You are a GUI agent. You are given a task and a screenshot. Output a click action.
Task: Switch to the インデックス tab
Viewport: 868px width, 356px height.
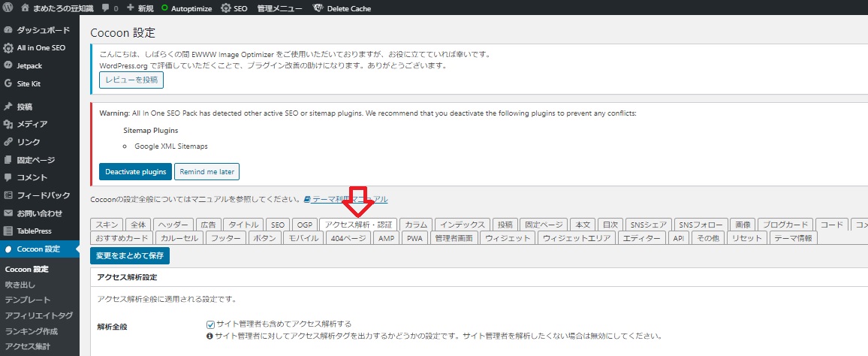(463, 225)
